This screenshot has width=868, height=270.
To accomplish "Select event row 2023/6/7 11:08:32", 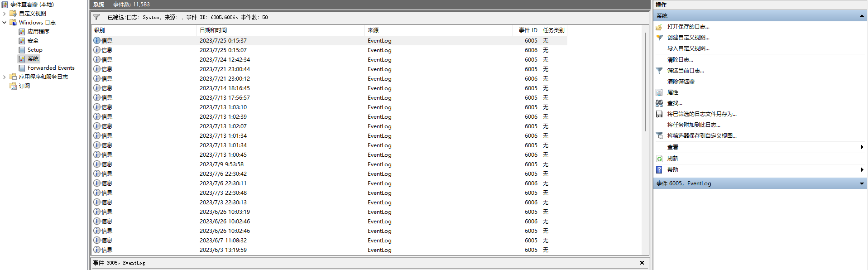I will pyautogui.click(x=329, y=241).
